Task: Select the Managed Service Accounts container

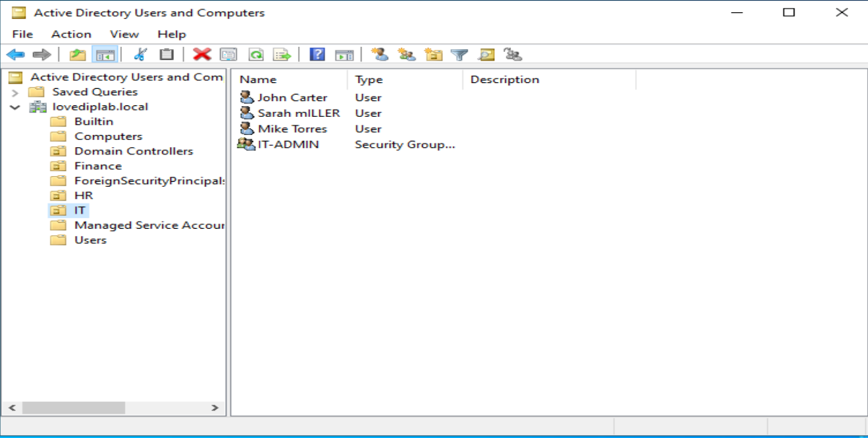Action: pyautogui.click(x=149, y=225)
